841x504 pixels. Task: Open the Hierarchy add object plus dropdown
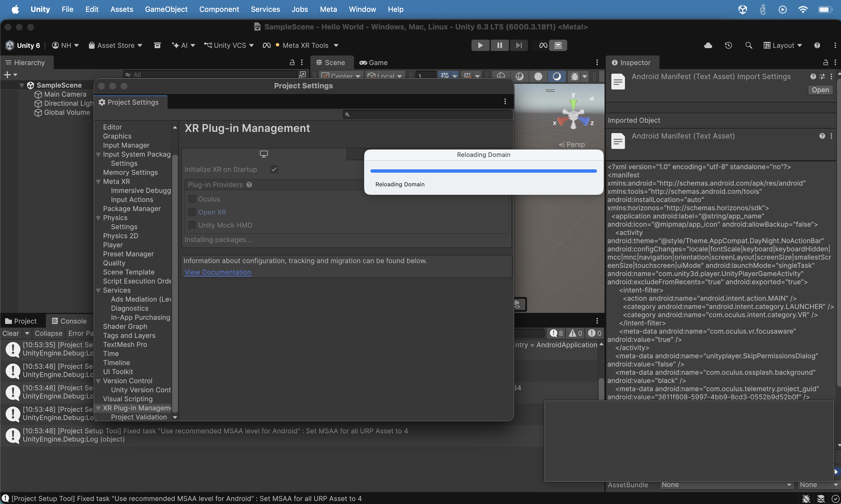pos(10,75)
